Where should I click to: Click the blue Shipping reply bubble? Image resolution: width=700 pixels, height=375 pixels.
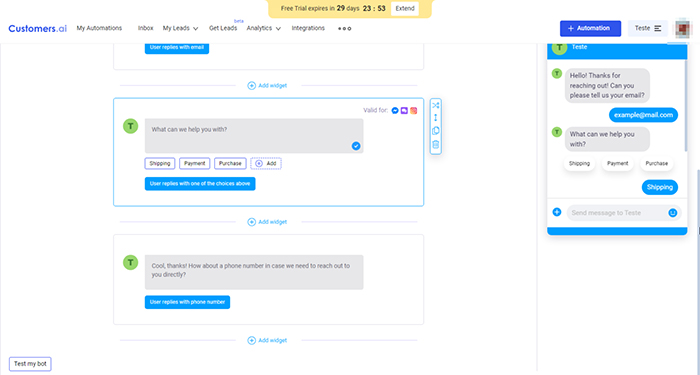pos(660,188)
